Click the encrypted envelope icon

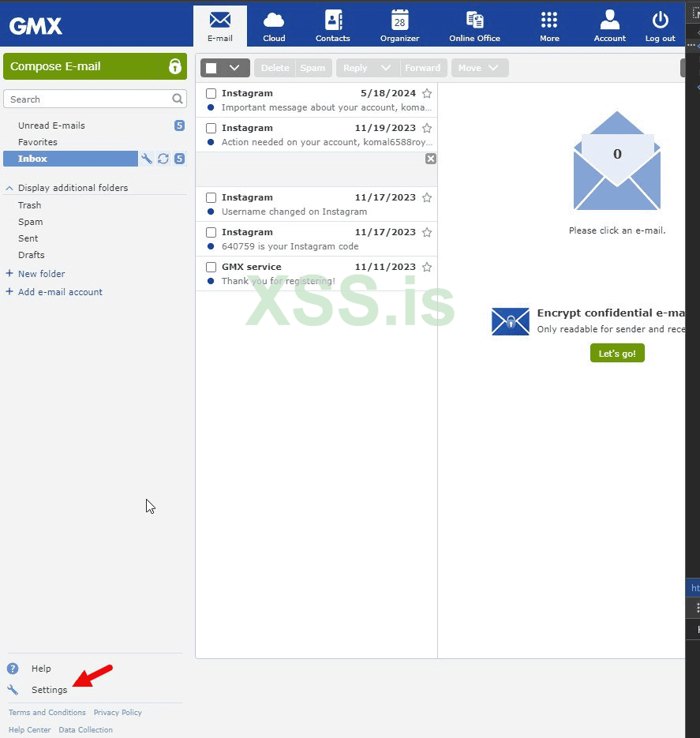click(x=511, y=321)
